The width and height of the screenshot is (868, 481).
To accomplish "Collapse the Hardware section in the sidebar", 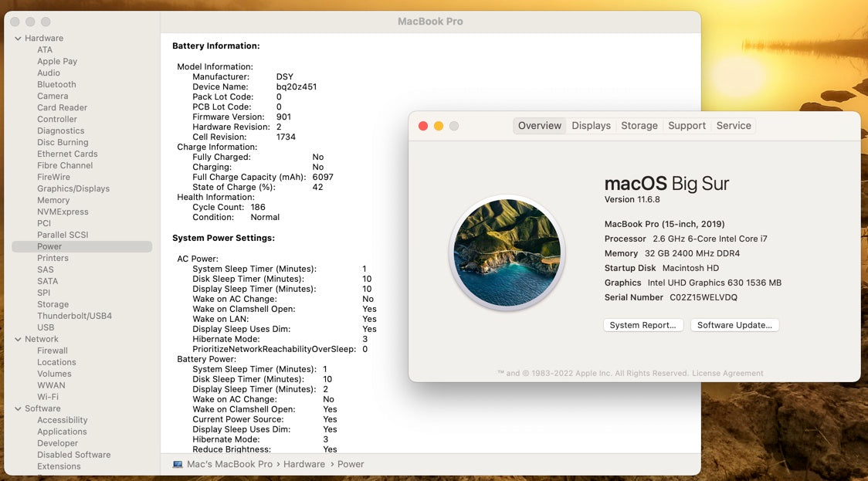I will [18, 39].
